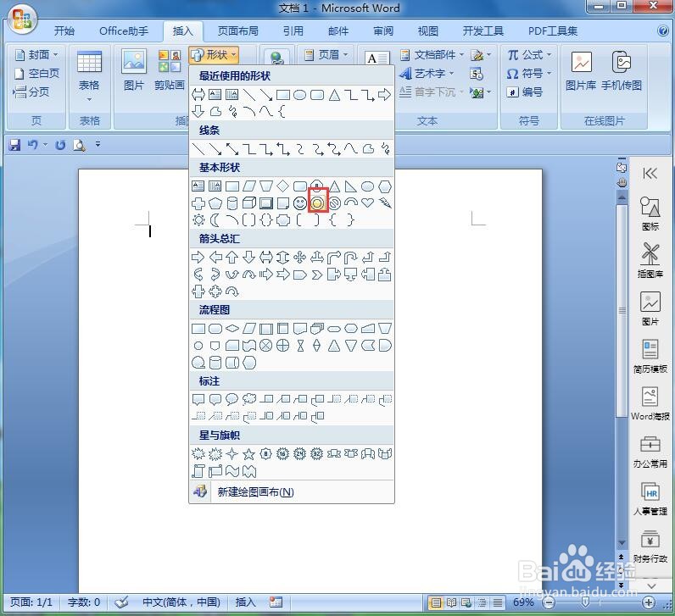Choose the diamond shape in Basic Shapes
Image resolution: width=675 pixels, height=616 pixels.
click(282, 186)
